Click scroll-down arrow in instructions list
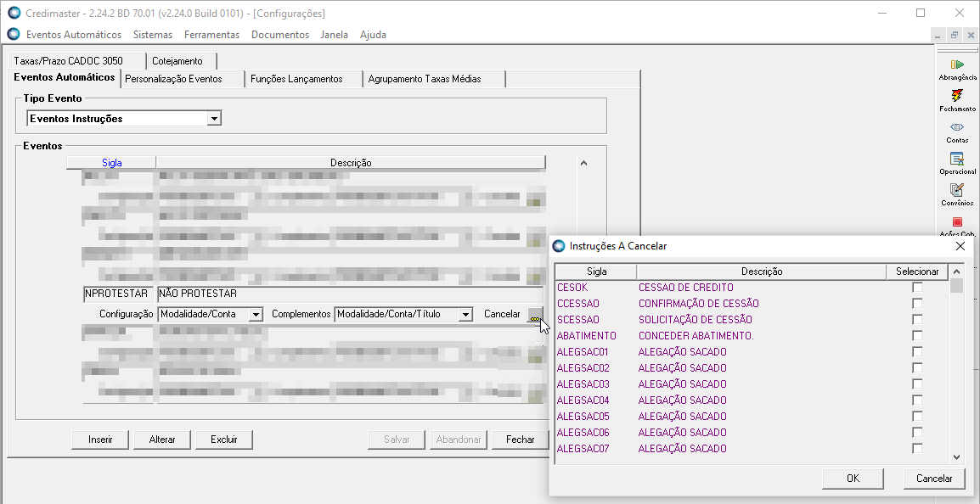The width and height of the screenshot is (980, 504). tap(957, 458)
